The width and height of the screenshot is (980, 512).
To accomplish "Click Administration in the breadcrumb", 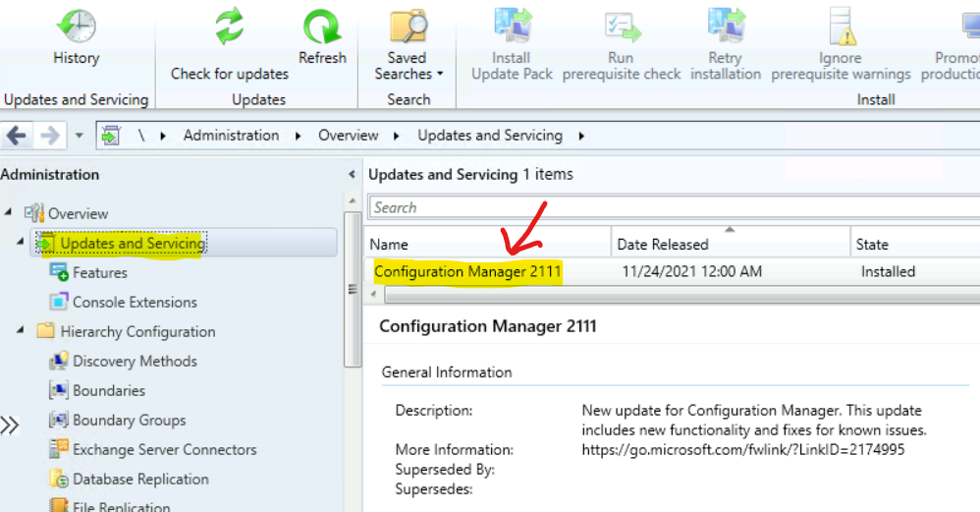I will point(231,135).
